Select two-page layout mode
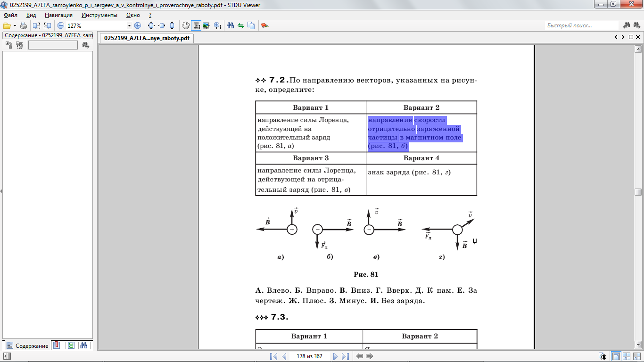Screen dimensions: 644x362 627,356
